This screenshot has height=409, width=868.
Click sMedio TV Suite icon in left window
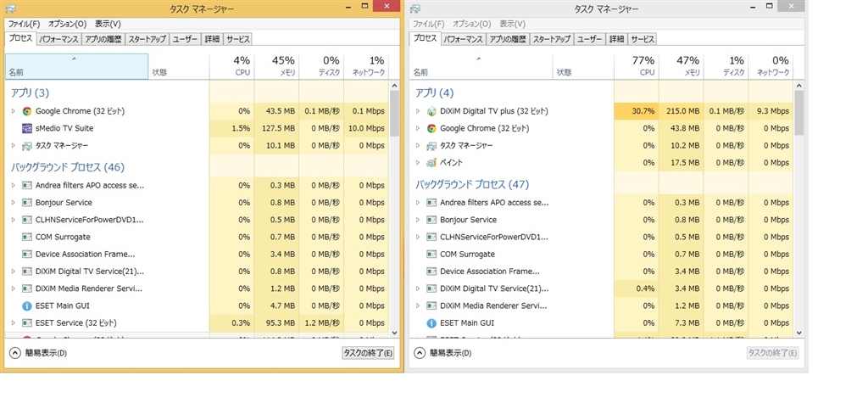(x=27, y=128)
